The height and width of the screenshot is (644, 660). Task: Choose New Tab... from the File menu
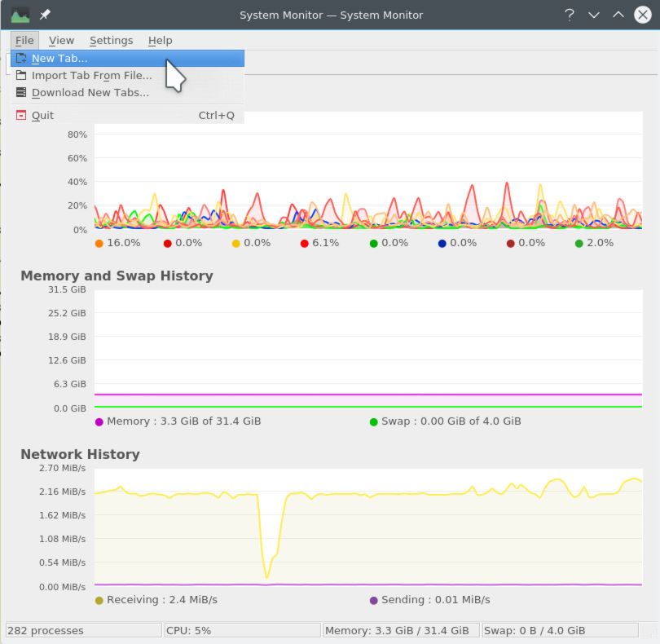point(128,58)
